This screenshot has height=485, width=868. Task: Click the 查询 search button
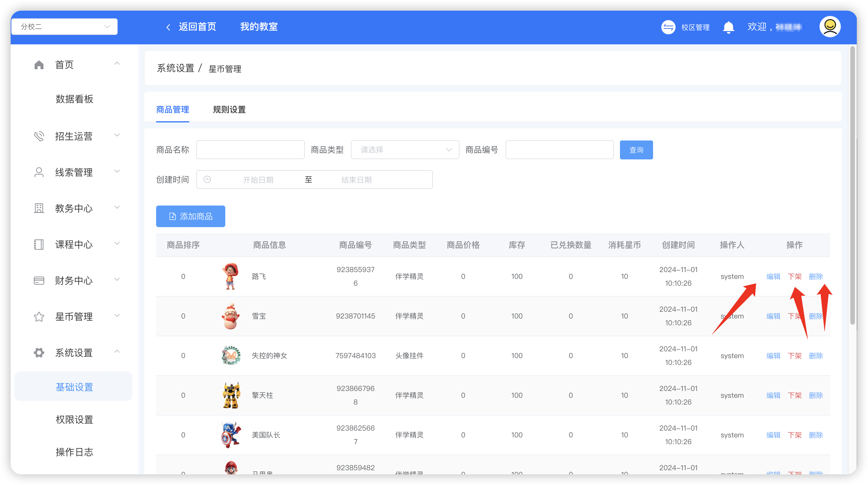tap(636, 150)
